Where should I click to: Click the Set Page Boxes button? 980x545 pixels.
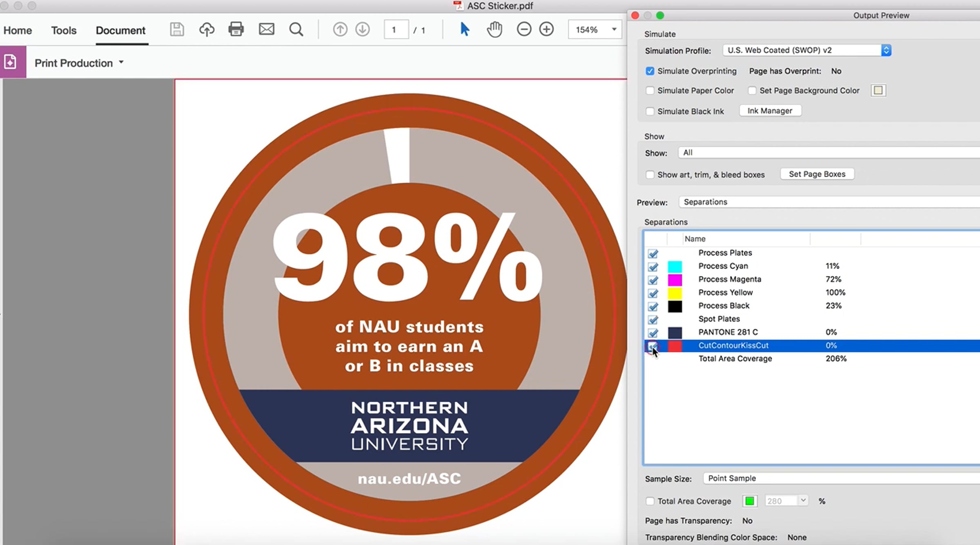click(817, 174)
